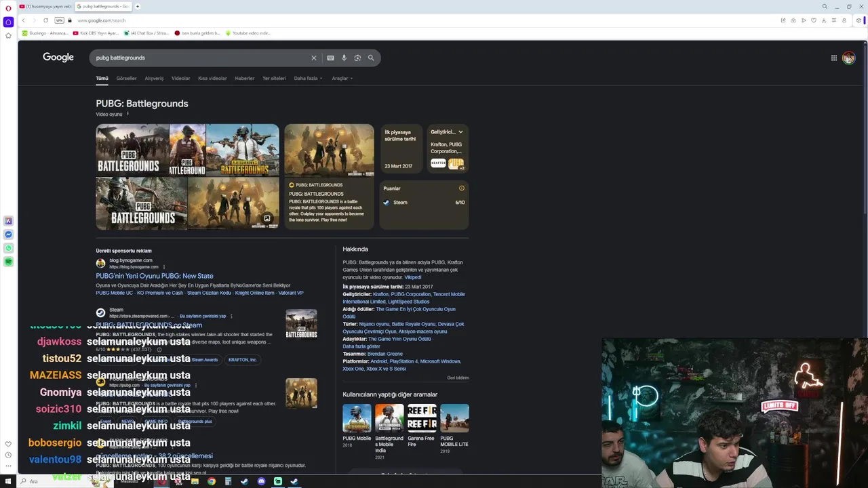868x488 pixels.
Task: Open the Opera sidebar three-dot menu
Action: click(x=8, y=466)
